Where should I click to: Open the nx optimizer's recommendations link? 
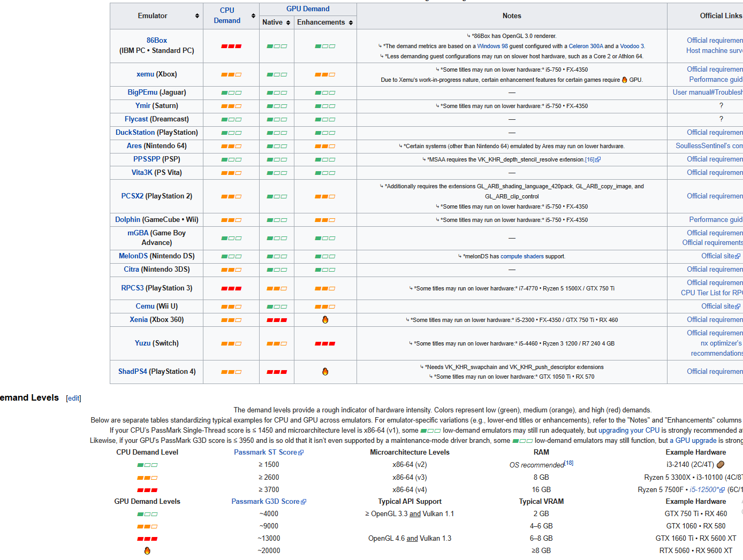[717, 349]
